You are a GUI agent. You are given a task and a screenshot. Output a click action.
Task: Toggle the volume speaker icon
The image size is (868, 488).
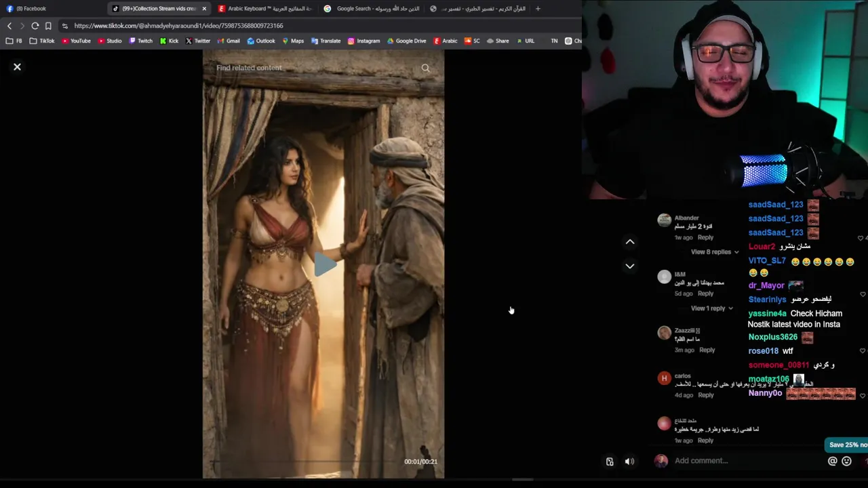pyautogui.click(x=629, y=462)
